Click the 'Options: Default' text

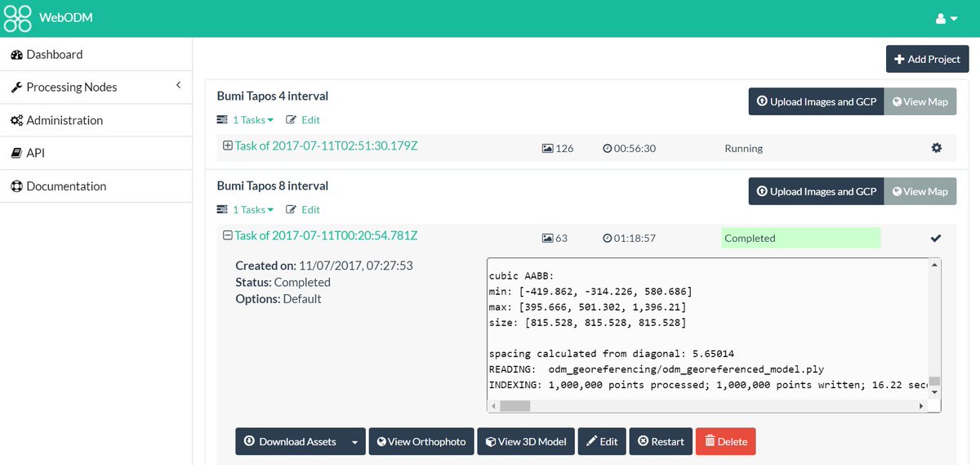tap(278, 299)
